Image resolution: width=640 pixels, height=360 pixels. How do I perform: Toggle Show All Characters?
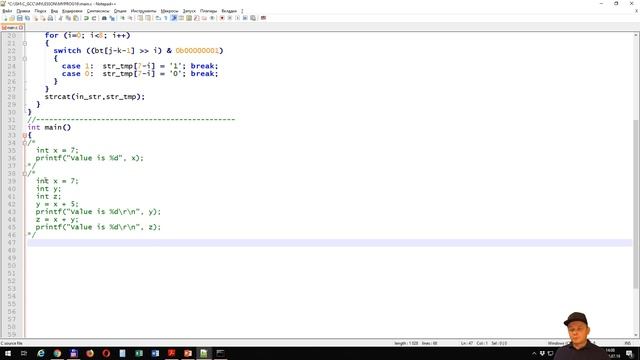(x=166, y=18)
